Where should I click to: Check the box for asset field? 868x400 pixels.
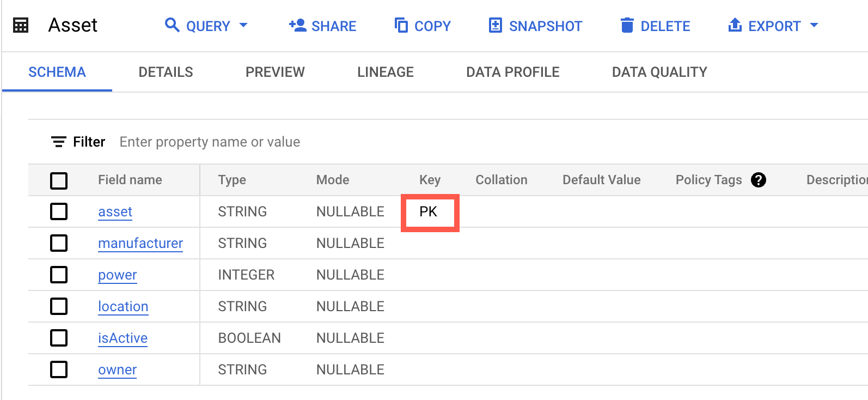pyautogui.click(x=59, y=211)
